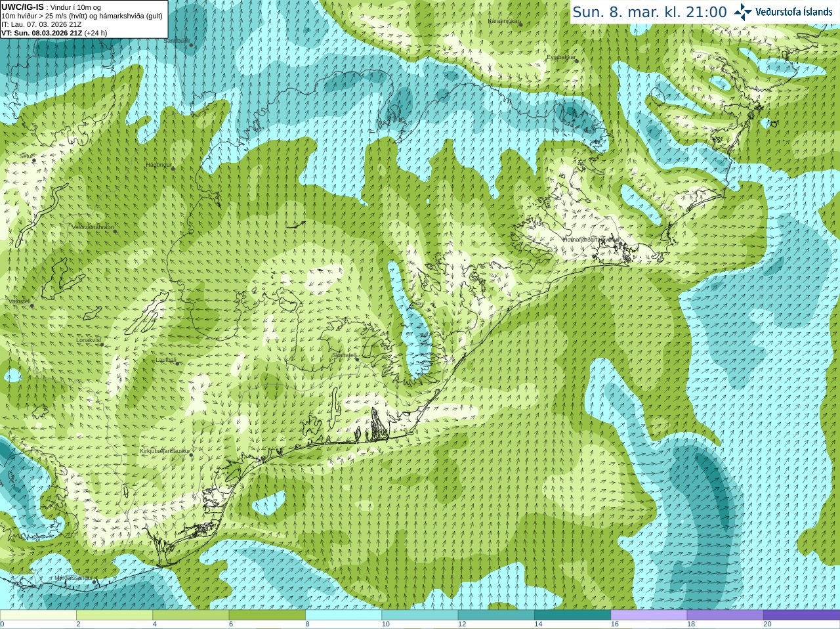
Task: Click the 'Hágöngur' place label
Action: click(x=159, y=165)
